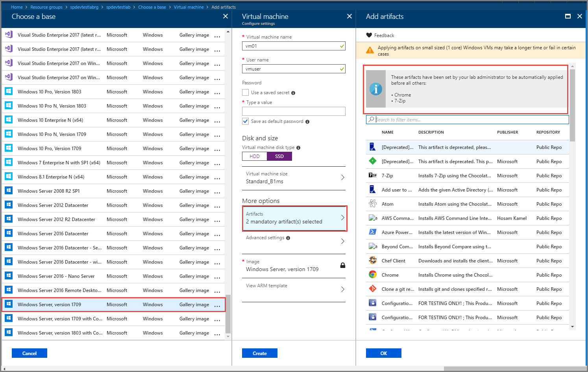The image size is (588, 372).
Task: Click info icon next to Virtual machine disk type
Action: 298,148
